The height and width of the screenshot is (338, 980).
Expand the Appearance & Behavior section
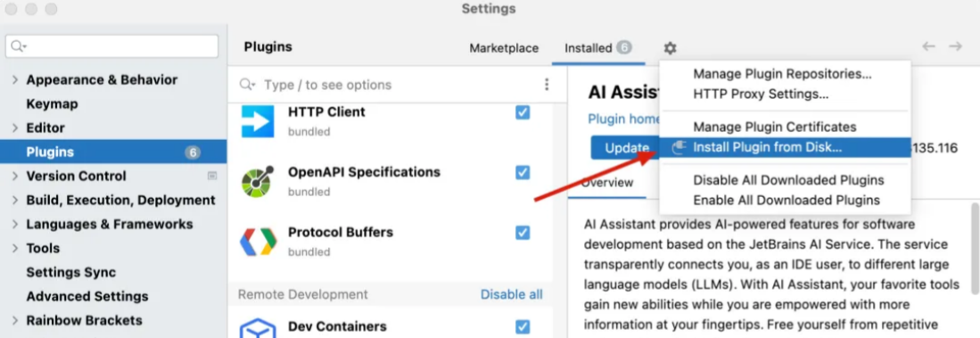click(x=15, y=80)
